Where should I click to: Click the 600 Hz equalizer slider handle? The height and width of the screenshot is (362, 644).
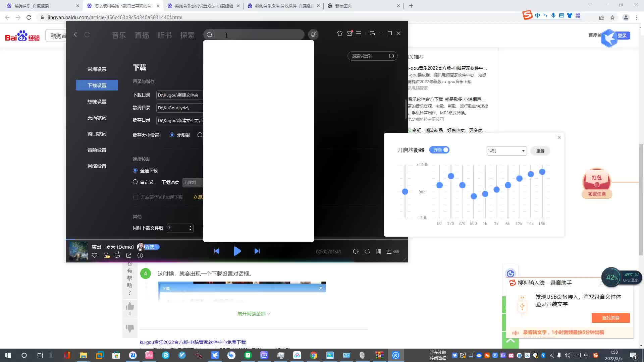[474, 196]
